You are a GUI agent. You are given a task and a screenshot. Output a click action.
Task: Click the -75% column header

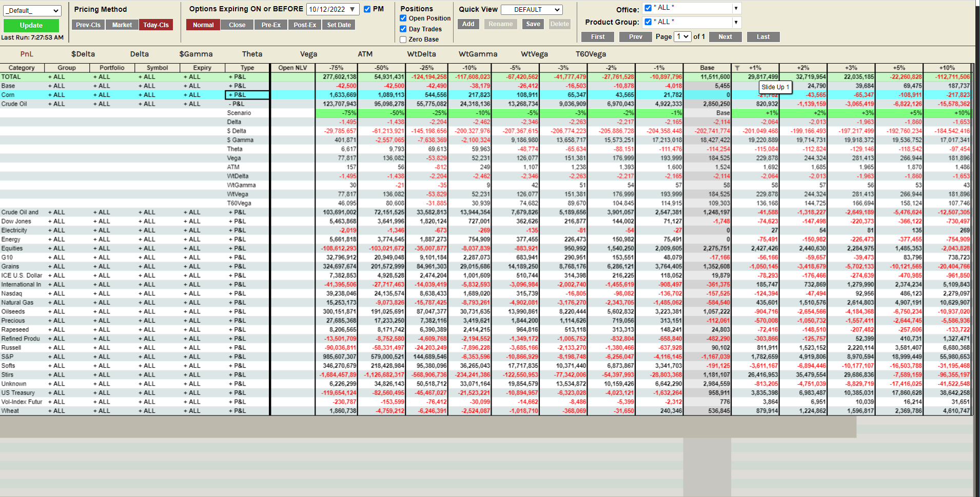point(336,68)
